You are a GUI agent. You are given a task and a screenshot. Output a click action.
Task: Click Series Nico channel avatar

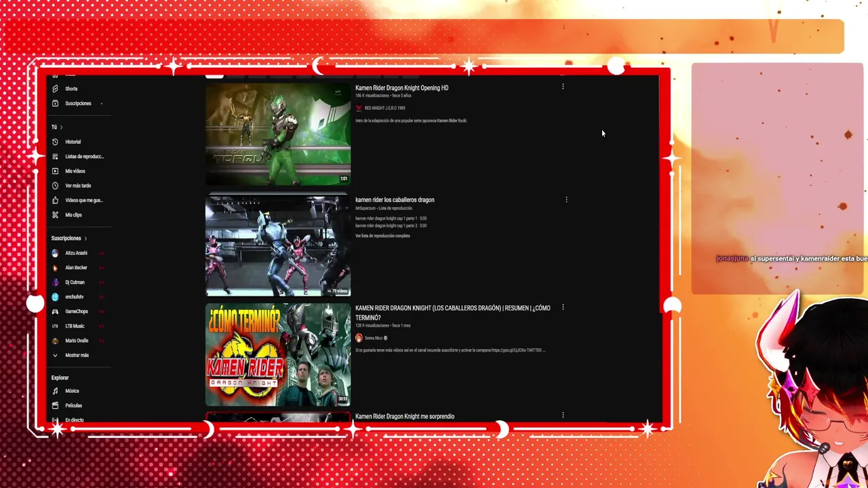coord(359,338)
